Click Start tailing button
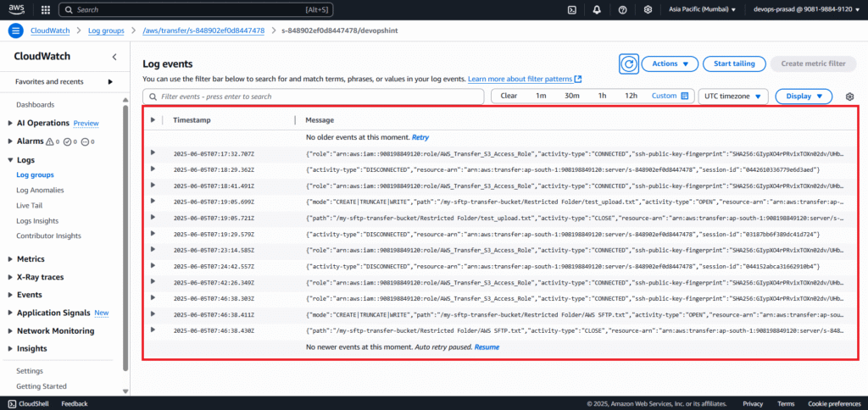The width and height of the screenshot is (868, 410). tap(734, 64)
